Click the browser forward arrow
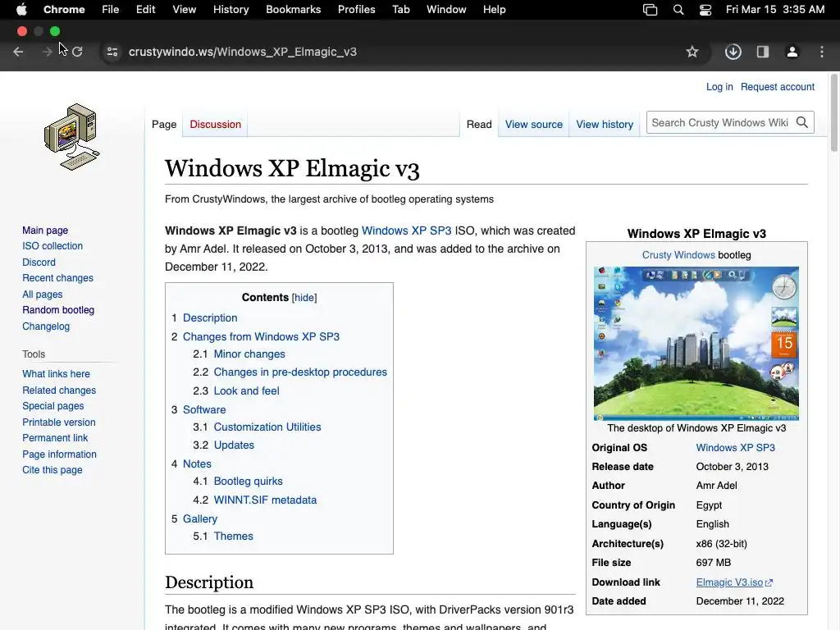 pos(47,52)
